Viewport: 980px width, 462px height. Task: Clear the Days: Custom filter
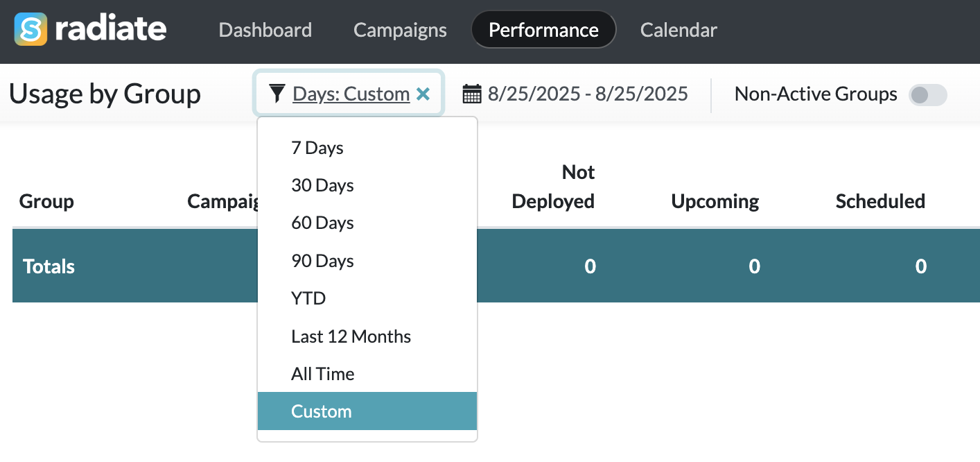click(x=423, y=94)
